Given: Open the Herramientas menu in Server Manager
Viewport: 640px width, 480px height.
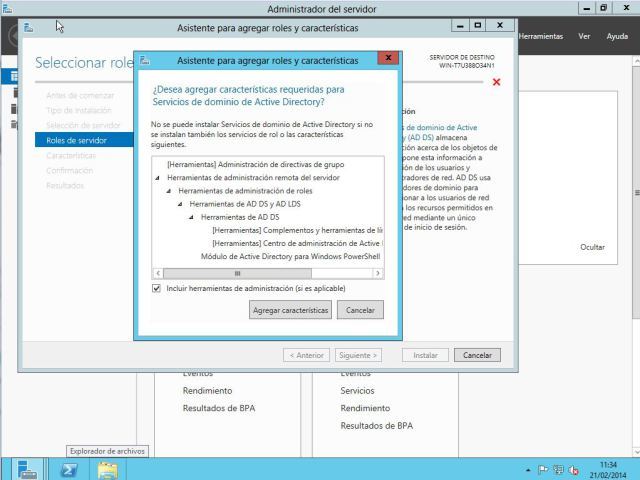Looking at the screenshot, I should click(x=541, y=36).
